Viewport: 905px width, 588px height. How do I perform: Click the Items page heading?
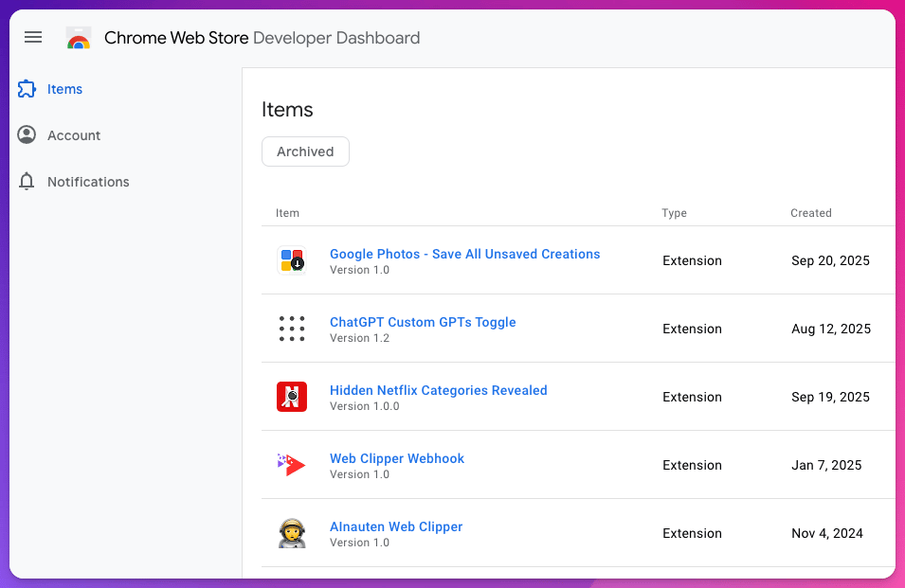287,110
